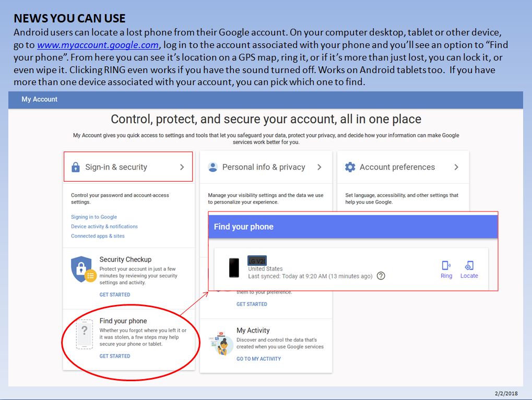Open Device activity & notifications link
The width and height of the screenshot is (532, 400).
pos(104,227)
